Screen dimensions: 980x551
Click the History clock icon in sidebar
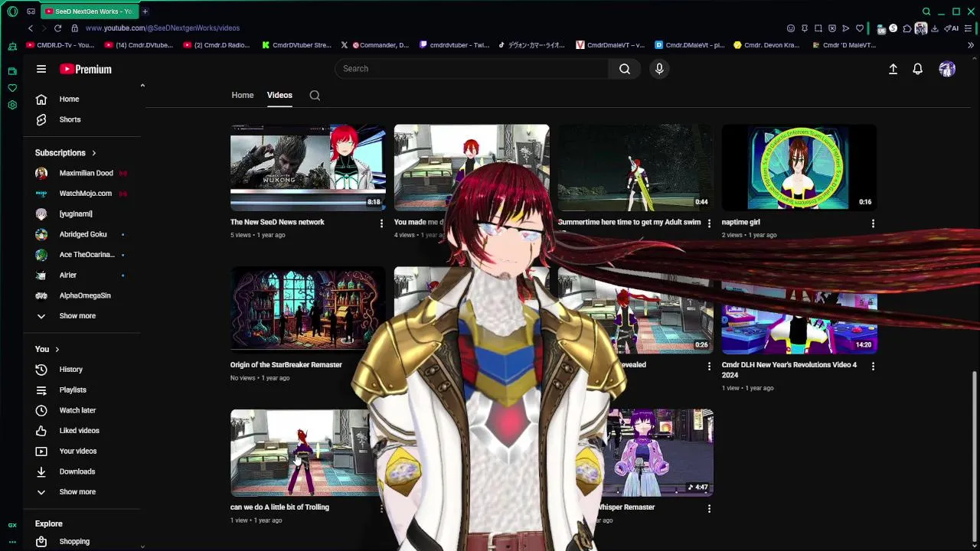pyautogui.click(x=41, y=370)
